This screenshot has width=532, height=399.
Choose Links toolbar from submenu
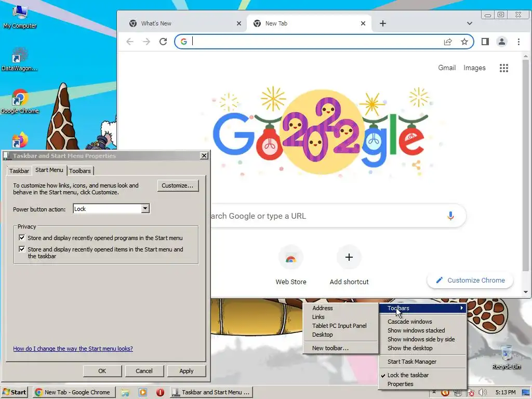pyautogui.click(x=341, y=317)
